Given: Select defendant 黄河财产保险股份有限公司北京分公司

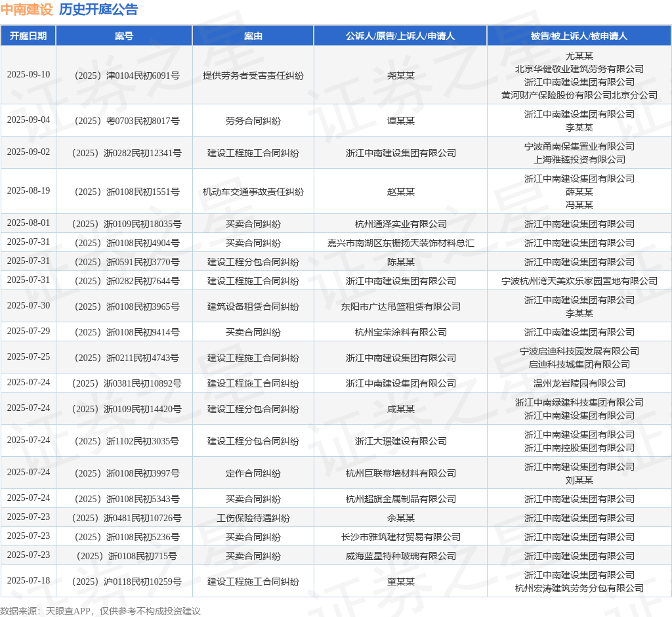Looking at the screenshot, I should coord(579,95).
